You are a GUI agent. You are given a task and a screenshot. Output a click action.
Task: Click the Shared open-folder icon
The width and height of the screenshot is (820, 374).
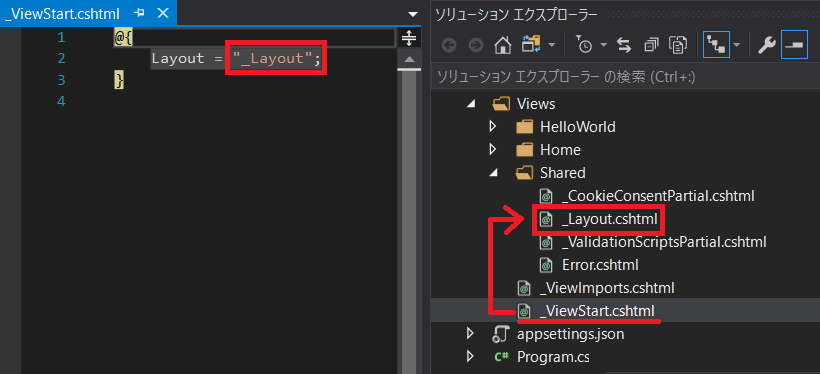pos(524,173)
